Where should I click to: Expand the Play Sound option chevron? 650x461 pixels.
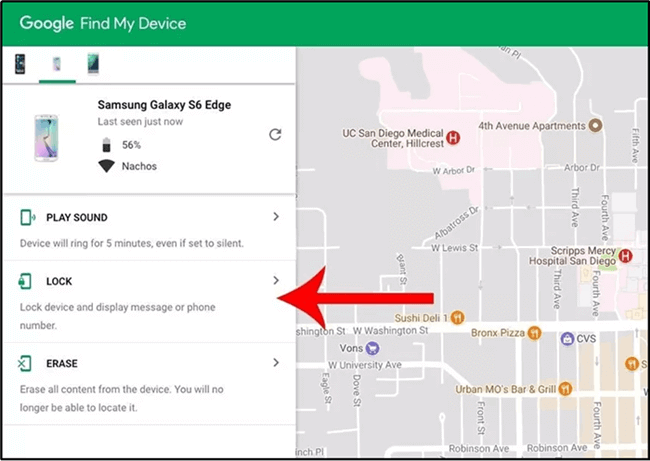coord(276,217)
